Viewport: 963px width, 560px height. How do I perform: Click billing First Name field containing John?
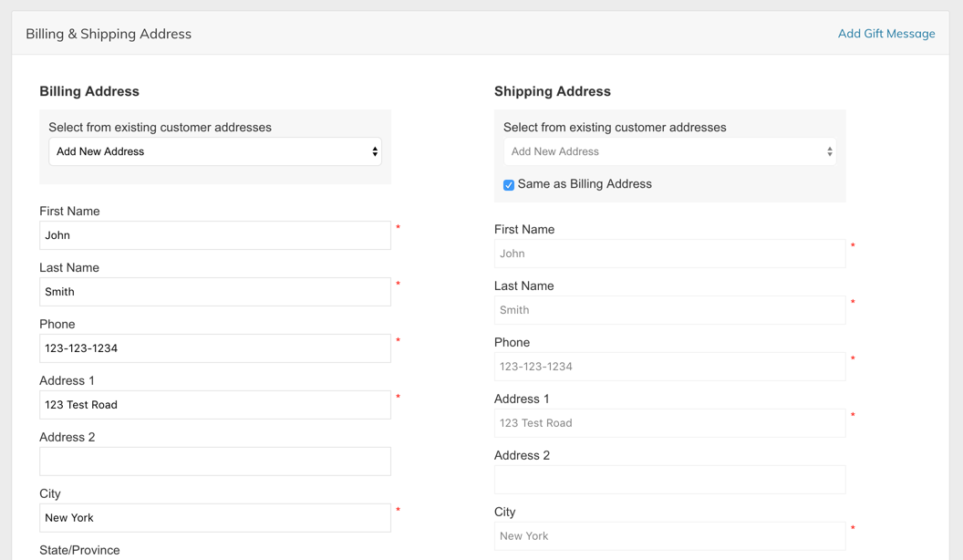(x=215, y=235)
